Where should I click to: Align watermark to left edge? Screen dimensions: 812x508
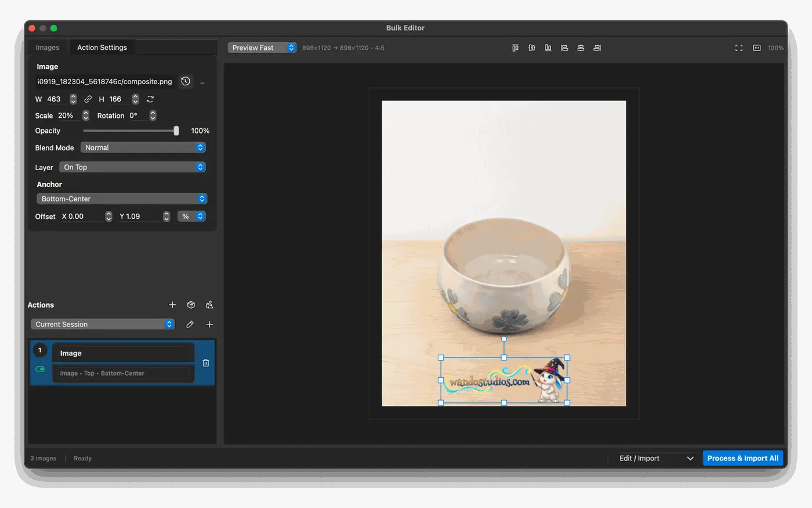click(x=564, y=48)
